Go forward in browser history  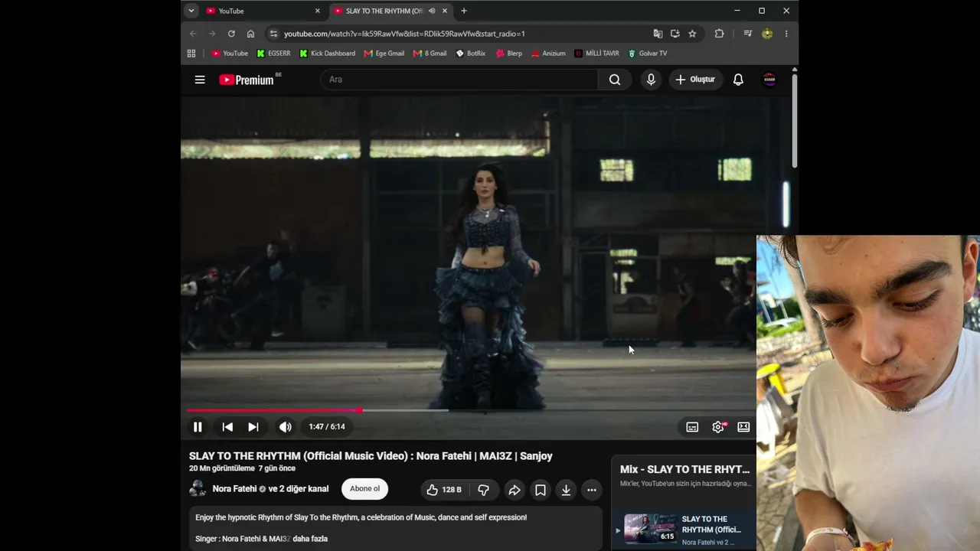(212, 34)
